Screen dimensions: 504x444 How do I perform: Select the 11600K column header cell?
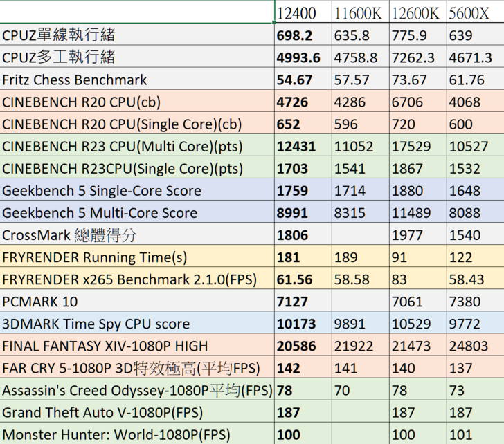(360, 12)
